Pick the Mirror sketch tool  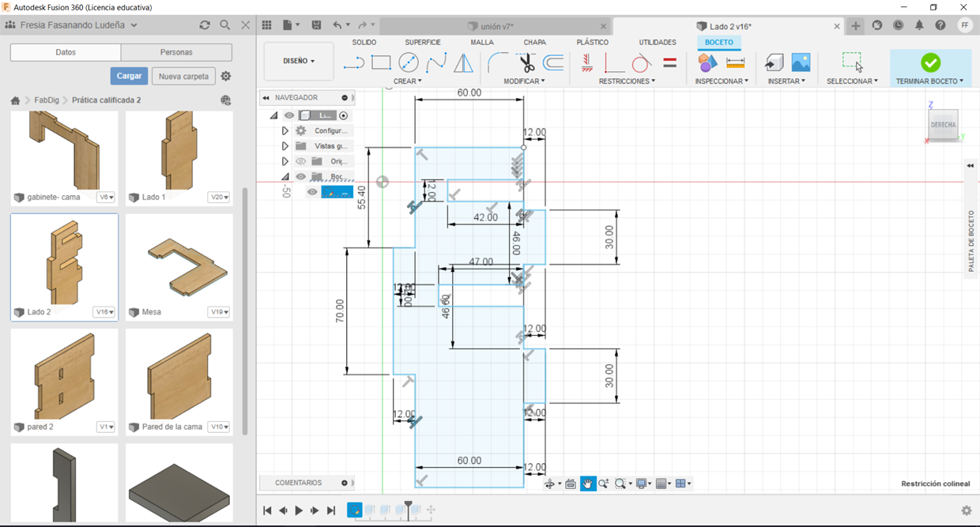tap(463, 62)
